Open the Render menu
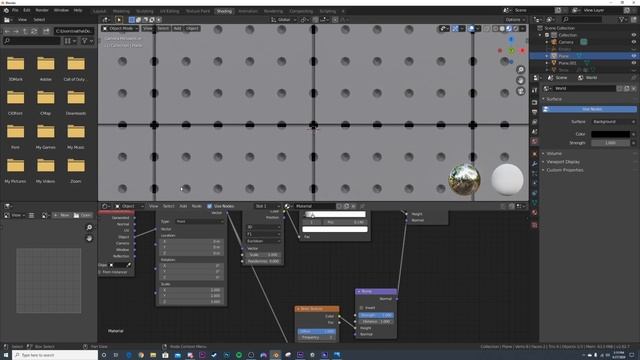640x360 pixels. point(42,10)
